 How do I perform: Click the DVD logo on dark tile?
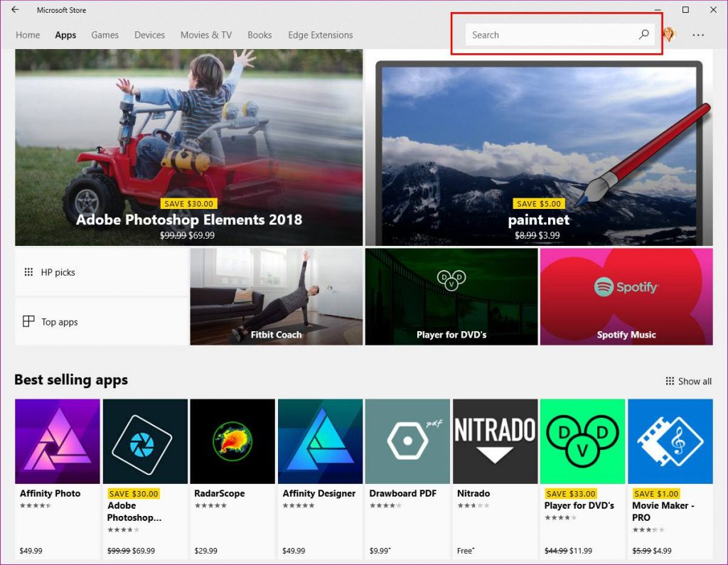(x=451, y=280)
